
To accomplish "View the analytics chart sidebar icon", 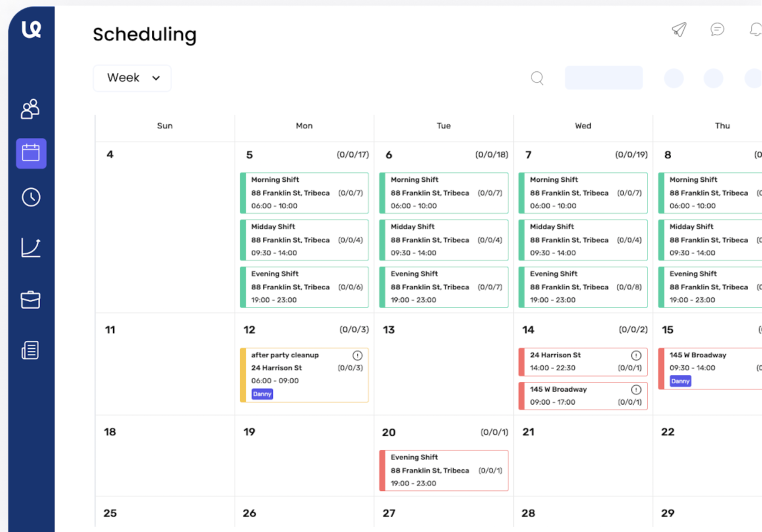I will 30,247.
